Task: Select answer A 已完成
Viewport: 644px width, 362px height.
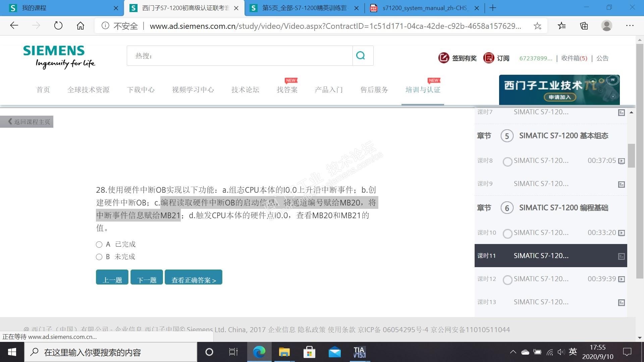Action: pos(99,244)
